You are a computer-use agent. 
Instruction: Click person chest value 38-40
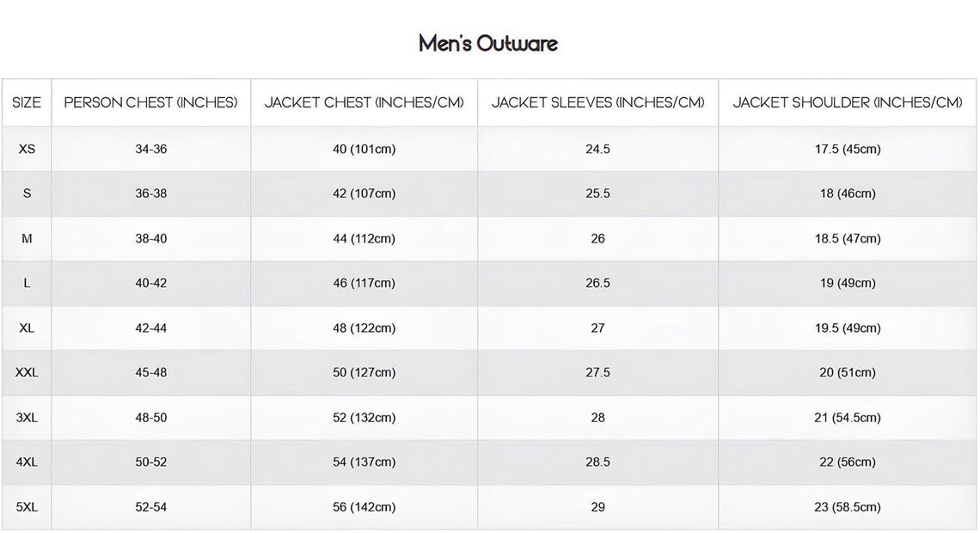150,238
